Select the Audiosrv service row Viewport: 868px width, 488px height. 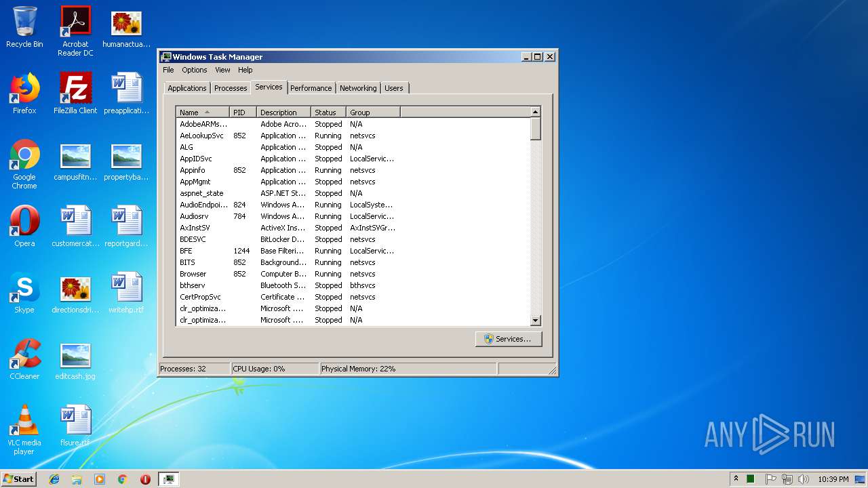pyautogui.click(x=353, y=216)
